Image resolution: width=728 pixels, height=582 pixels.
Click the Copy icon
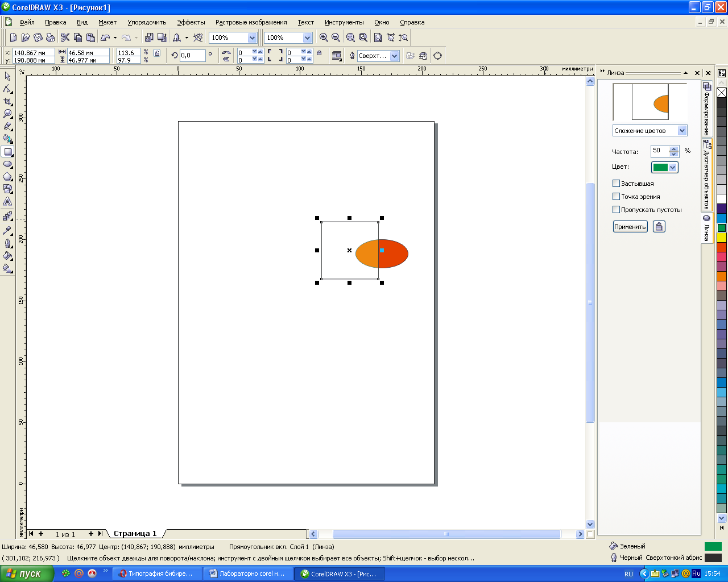[x=78, y=38]
